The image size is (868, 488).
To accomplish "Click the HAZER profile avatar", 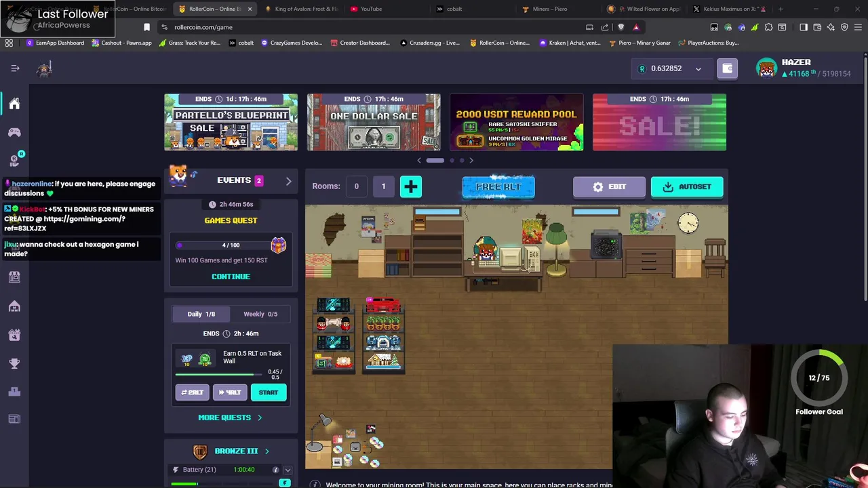I will tap(766, 68).
